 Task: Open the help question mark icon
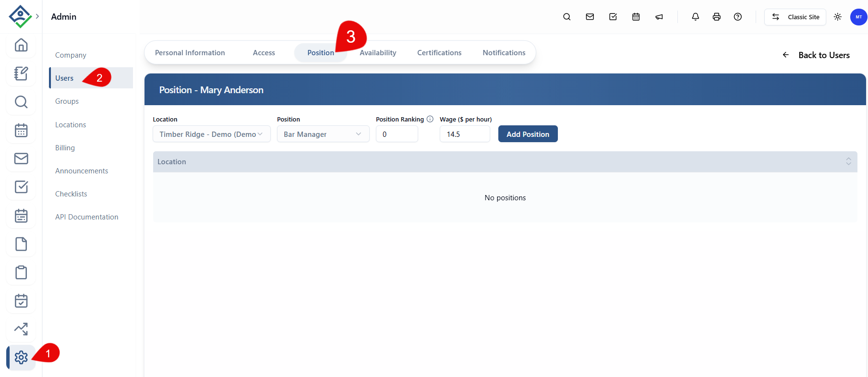coord(738,17)
